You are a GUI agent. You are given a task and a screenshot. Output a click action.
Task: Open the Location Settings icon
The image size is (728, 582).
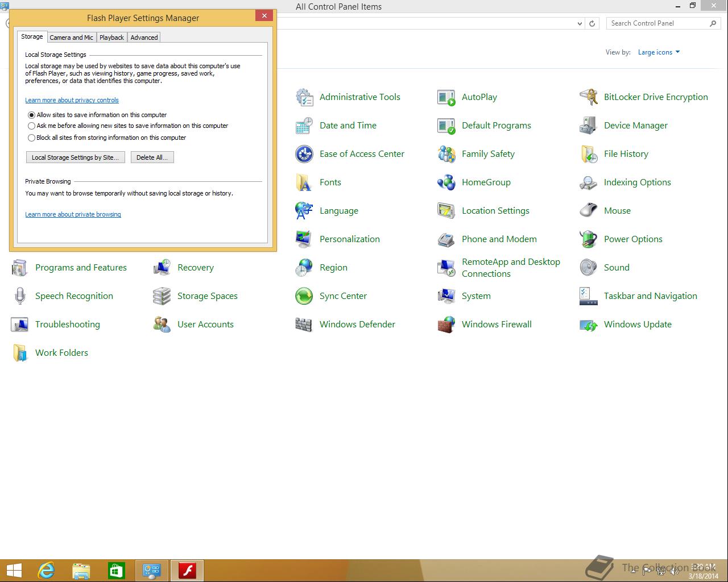[x=446, y=211]
